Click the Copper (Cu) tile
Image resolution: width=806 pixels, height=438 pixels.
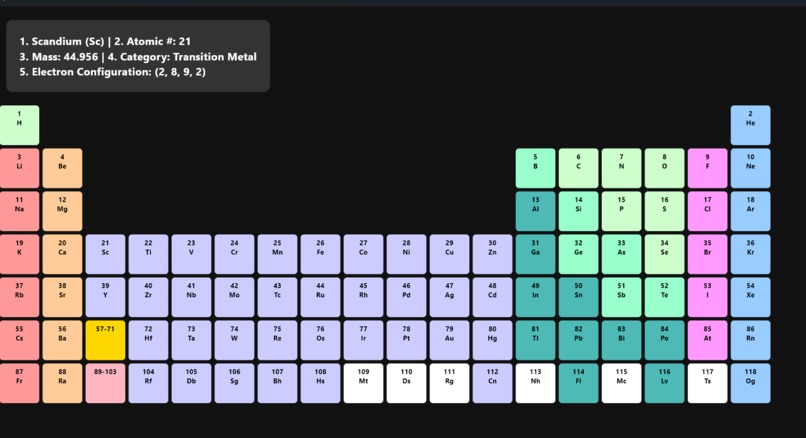[x=449, y=254]
